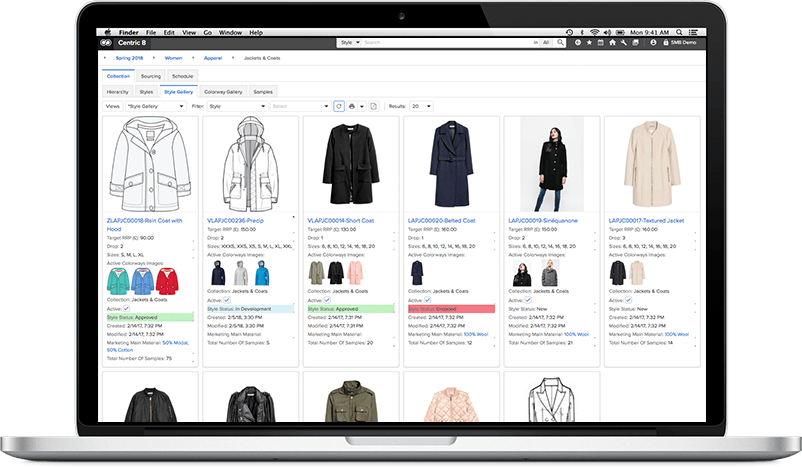Expand breadcrumb arrow before Women
This screenshot has height=467, width=802.
[x=153, y=58]
